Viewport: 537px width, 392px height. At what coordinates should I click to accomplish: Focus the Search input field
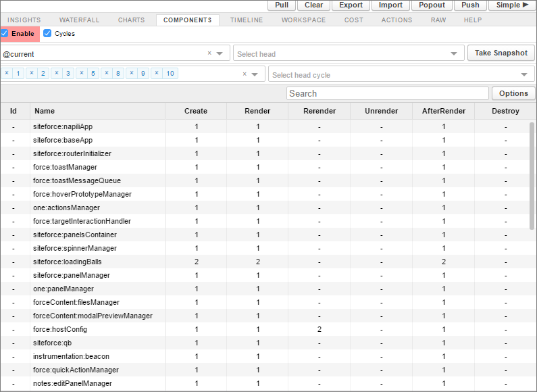point(387,93)
